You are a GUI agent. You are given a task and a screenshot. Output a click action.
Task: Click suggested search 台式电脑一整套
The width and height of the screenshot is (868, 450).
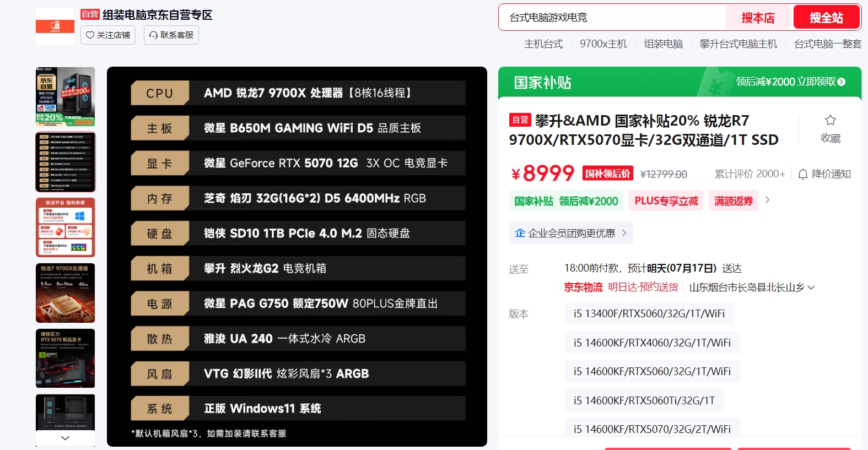(x=828, y=44)
